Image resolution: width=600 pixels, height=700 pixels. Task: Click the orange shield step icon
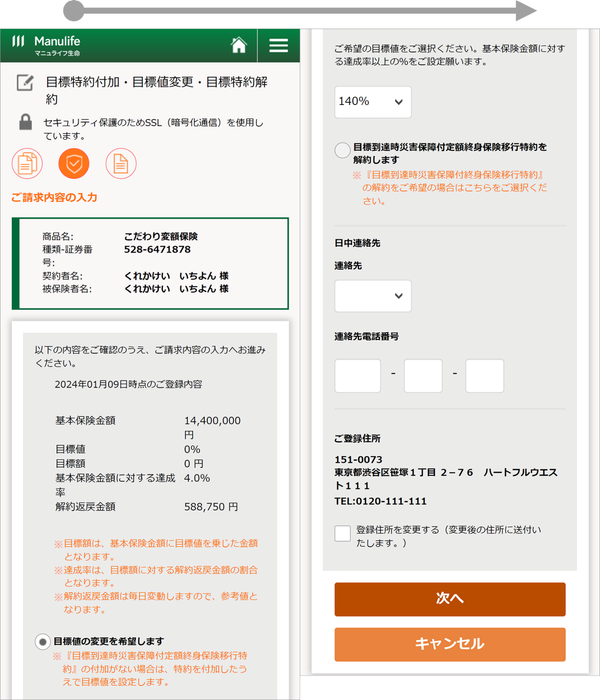pos(74,164)
